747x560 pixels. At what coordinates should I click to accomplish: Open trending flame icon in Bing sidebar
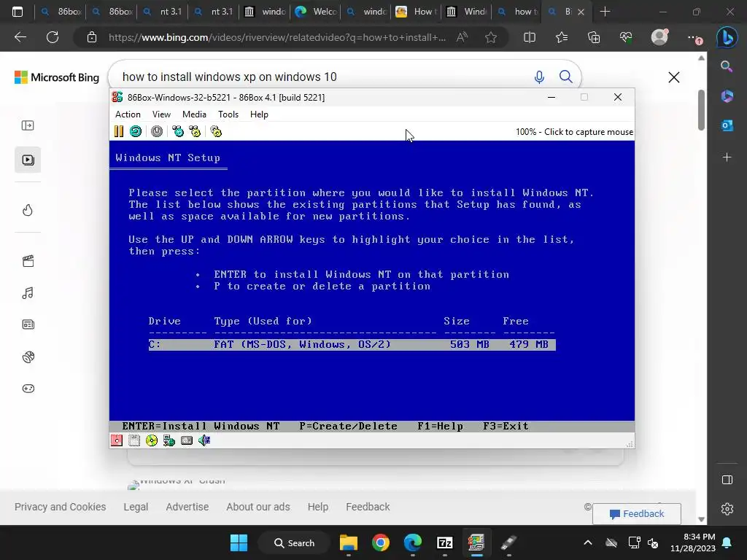point(28,210)
